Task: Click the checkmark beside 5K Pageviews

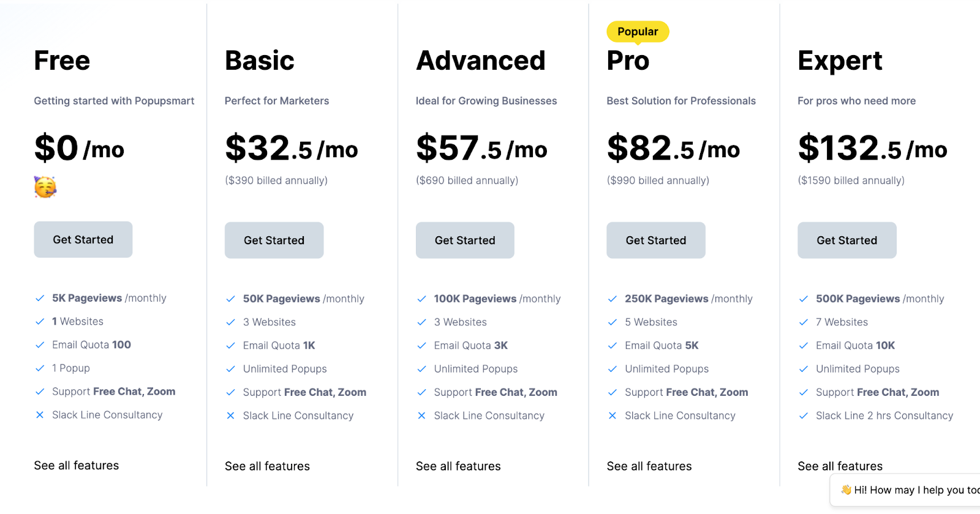Action: pyautogui.click(x=40, y=298)
